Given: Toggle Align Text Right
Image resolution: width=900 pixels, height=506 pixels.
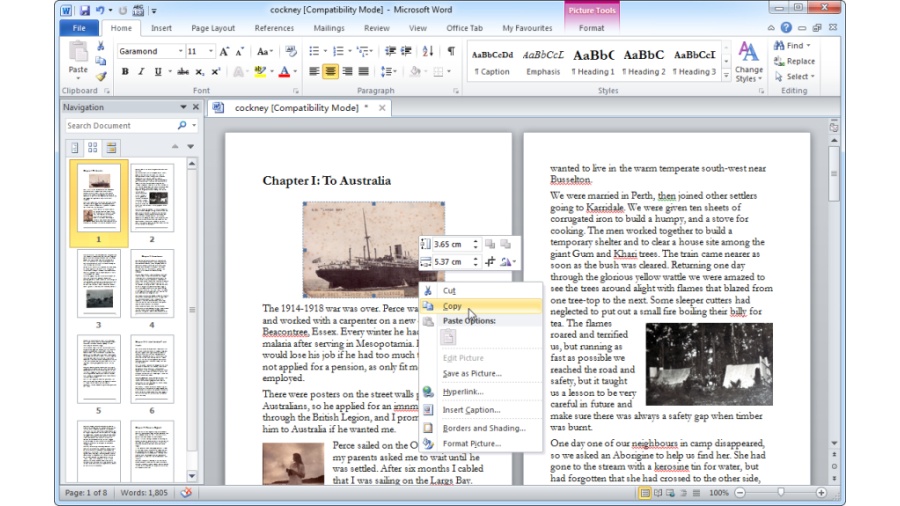Looking at the screenshot, I should pyautogui.click(x=347, y=72).
